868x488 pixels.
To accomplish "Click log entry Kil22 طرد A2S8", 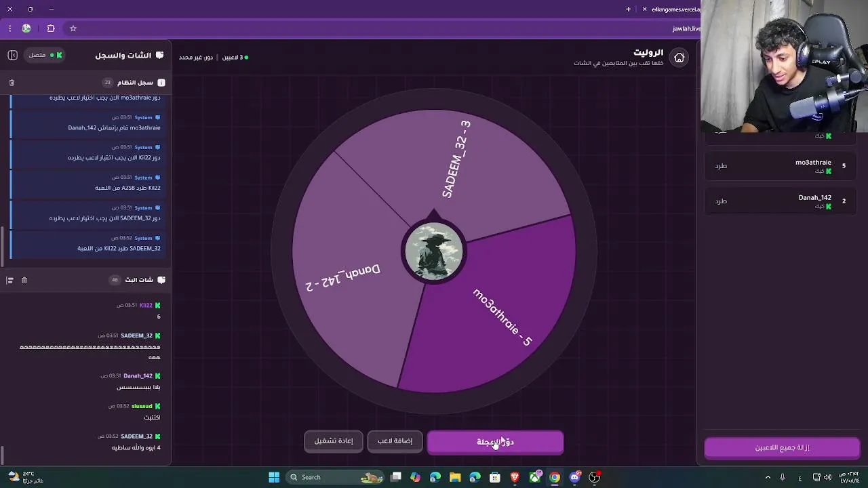I will 86,183.
